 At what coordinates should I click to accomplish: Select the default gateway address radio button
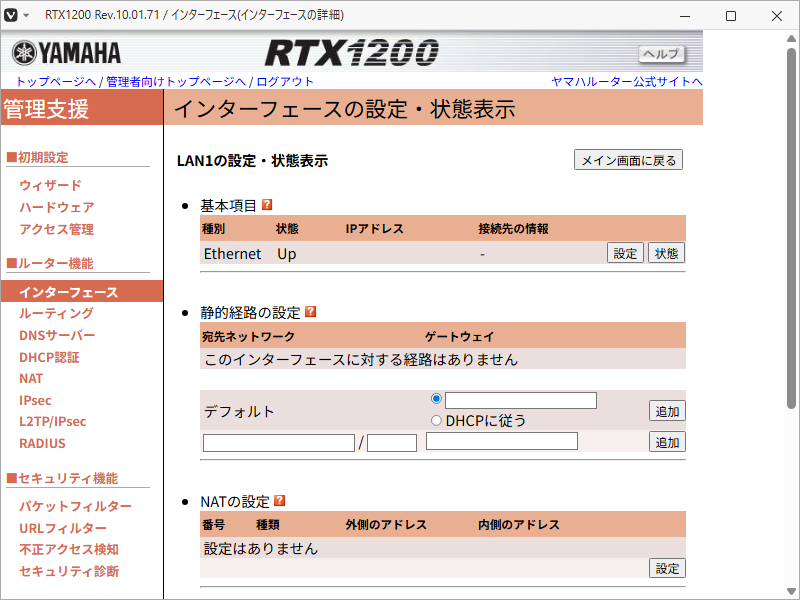(436, 398)
